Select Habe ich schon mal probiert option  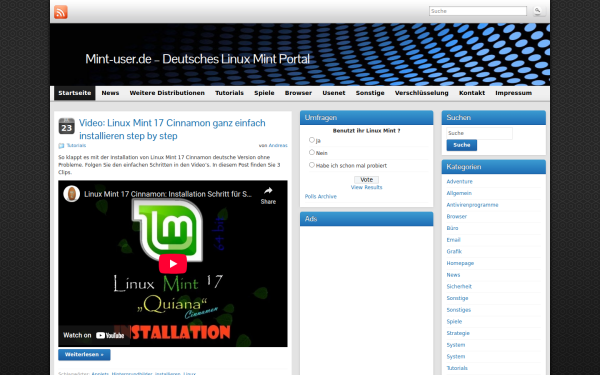pyautogui.click(x=311, y=165)
